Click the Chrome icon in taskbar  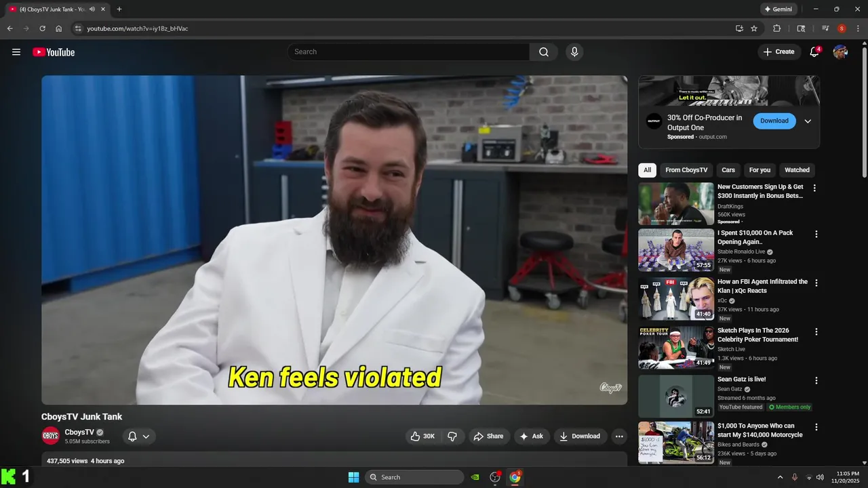(x=515, y=477)
